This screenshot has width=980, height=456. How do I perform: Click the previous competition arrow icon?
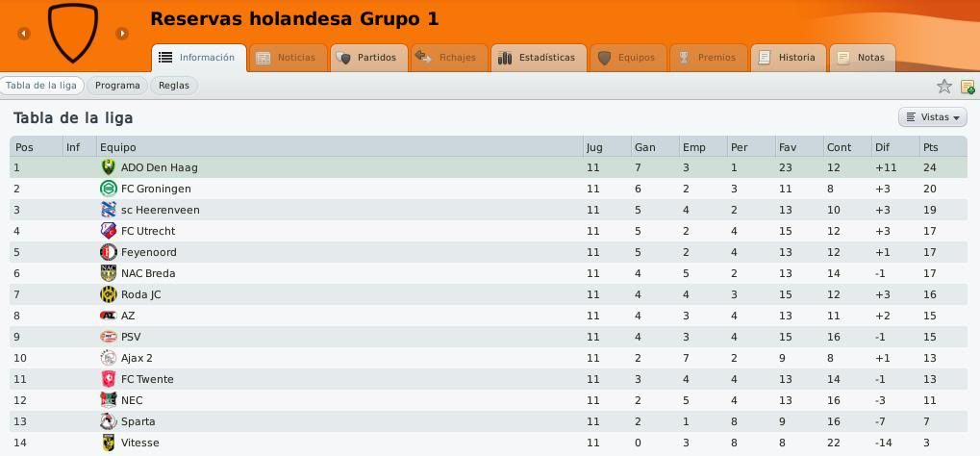point(24,34)
